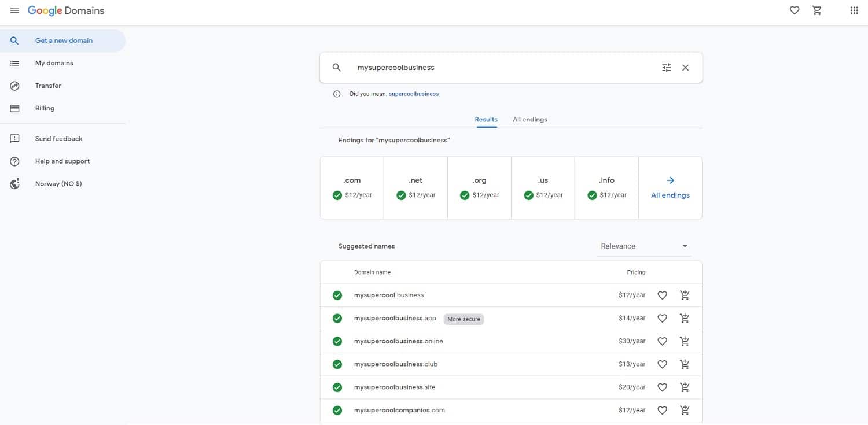The image size is (868, 425).
Task: Favorite mysupercoolcompanies.com with the heart
Action: [x=662, y=410]
